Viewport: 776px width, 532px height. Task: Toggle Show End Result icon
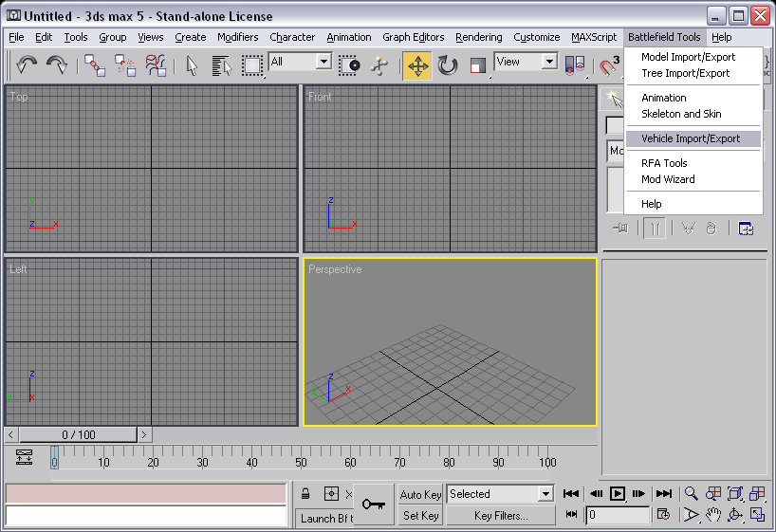coord(656,229)
